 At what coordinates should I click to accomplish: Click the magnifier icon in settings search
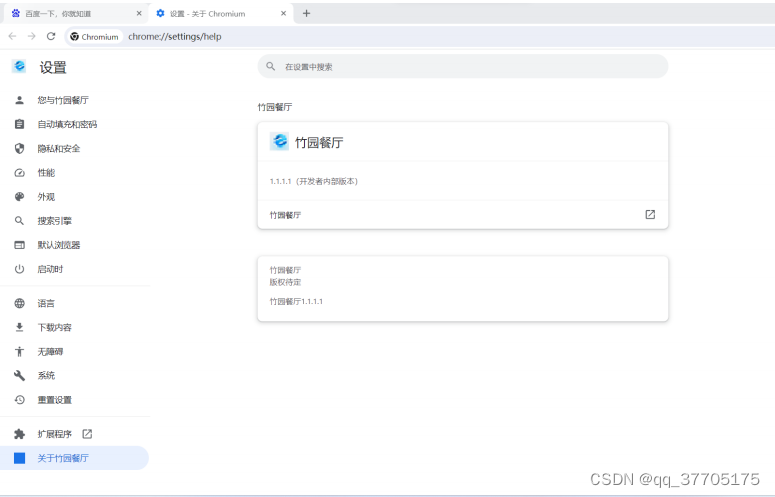(x=270, y=66)
